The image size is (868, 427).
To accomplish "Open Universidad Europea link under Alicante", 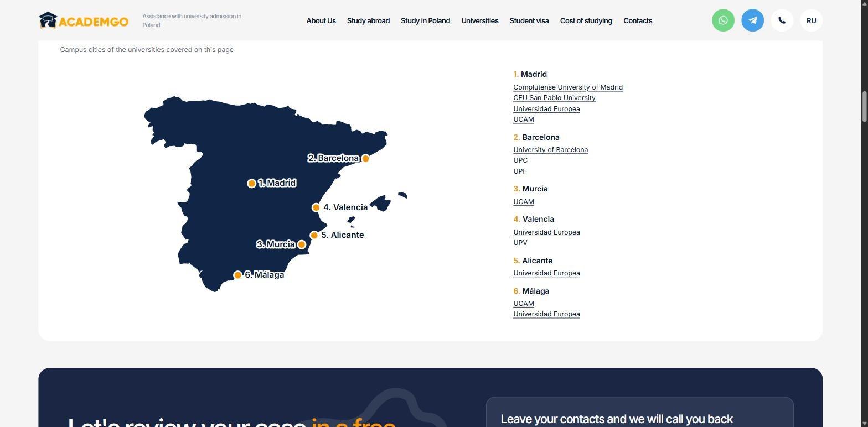I will coord(546,273).
